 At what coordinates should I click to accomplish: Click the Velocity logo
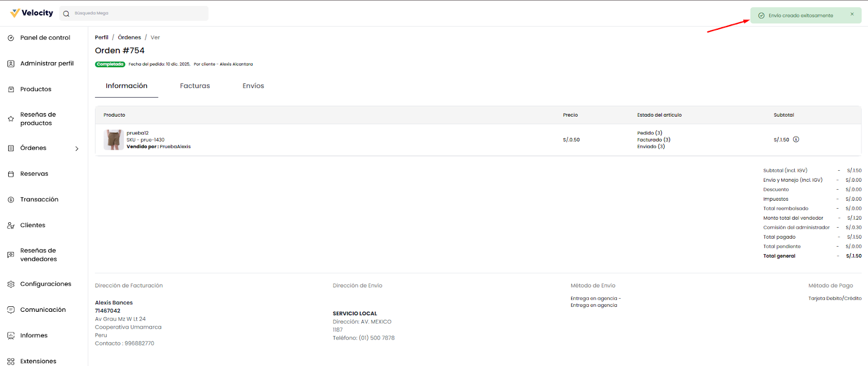coord(31,13)
